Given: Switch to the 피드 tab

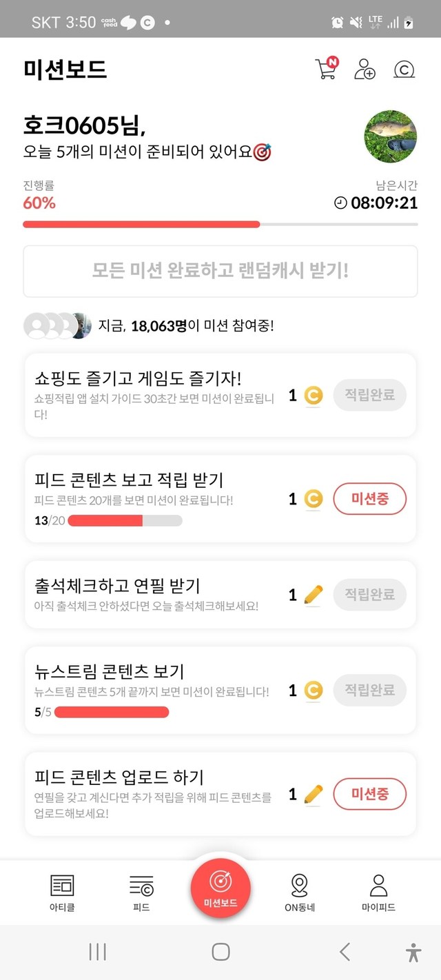Looking at the screenshot, I should [x=141, y=892].
